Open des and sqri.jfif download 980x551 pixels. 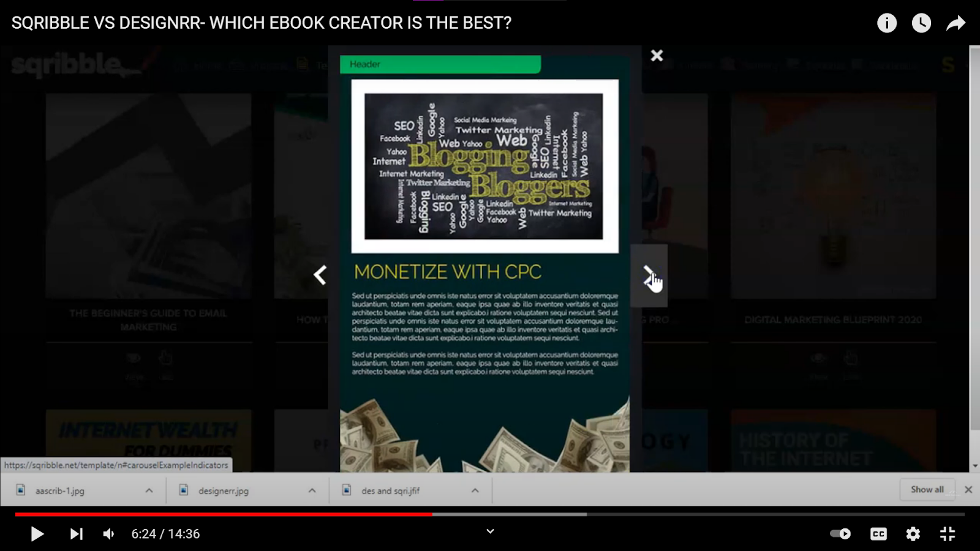coord(390,490)
